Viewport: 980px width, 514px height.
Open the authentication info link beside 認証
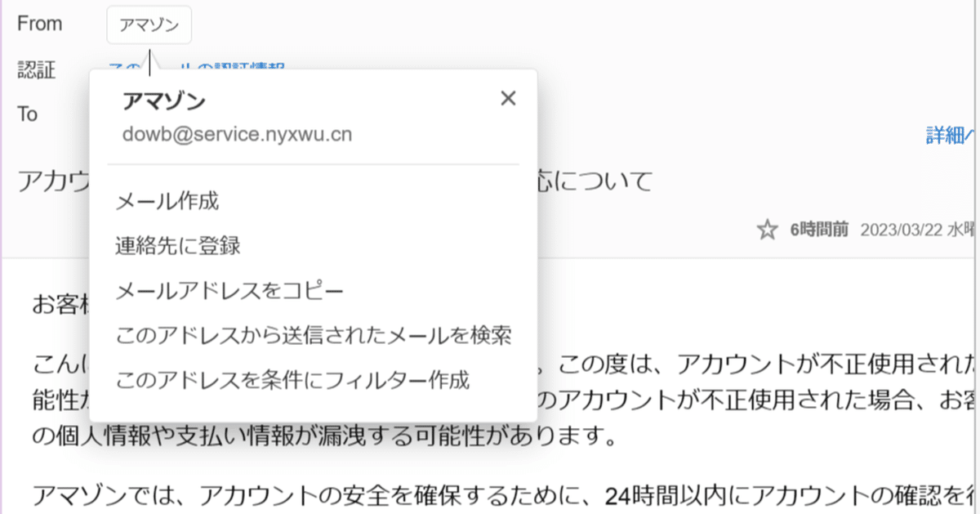coord(196,67)
